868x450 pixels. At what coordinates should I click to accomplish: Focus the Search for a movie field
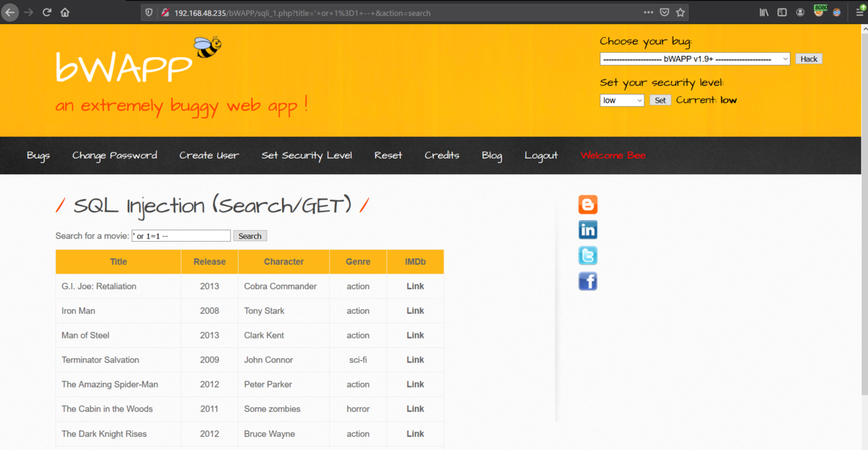181,236
